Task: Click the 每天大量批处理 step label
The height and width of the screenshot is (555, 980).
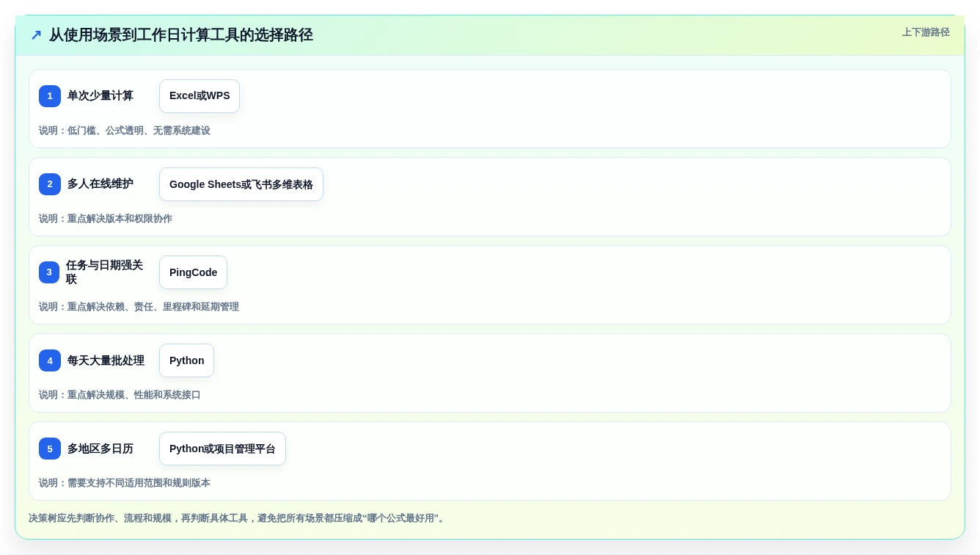Action: pos(106,360)
